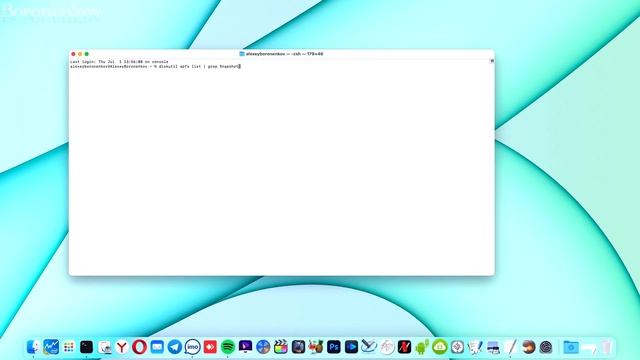Viewport: 640px width, 360px height.
Task: Click the Terminal scroll indicator at top right
Action: click(492, 61)
